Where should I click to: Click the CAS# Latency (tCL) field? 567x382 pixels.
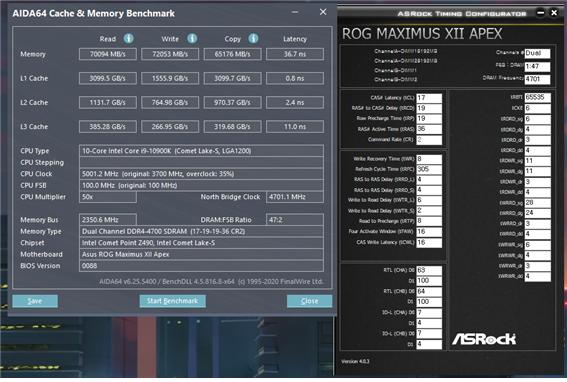pyautogui.click(x=429, y=98)
